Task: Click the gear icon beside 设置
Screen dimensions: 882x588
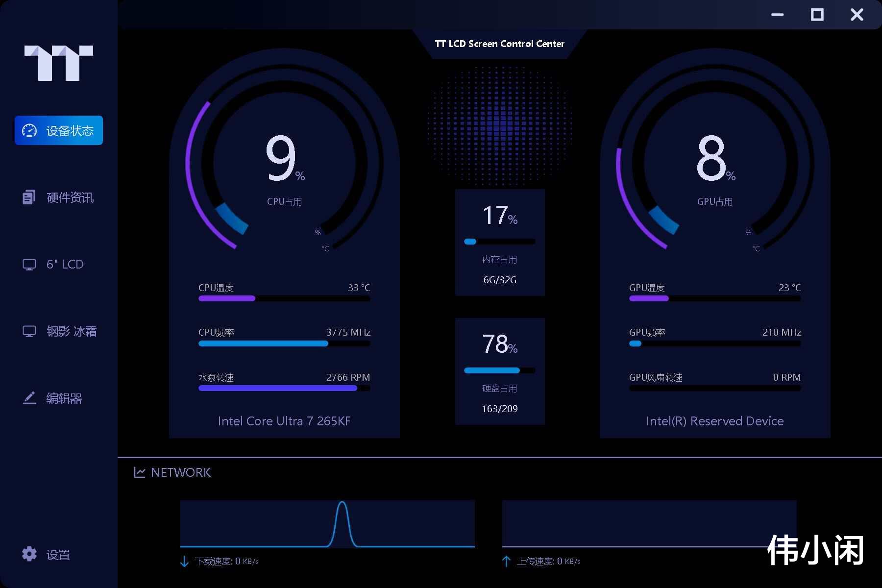Action: click(x=29, y=554)
